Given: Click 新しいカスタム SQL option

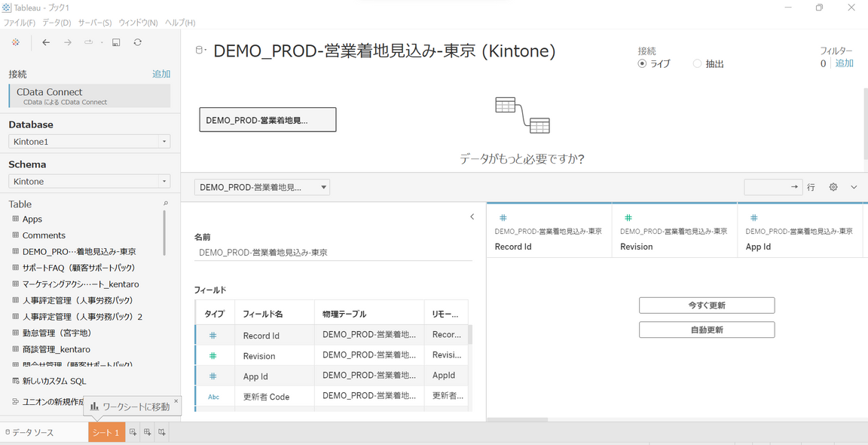Looking at the screenshot, I should coord(54,382).
